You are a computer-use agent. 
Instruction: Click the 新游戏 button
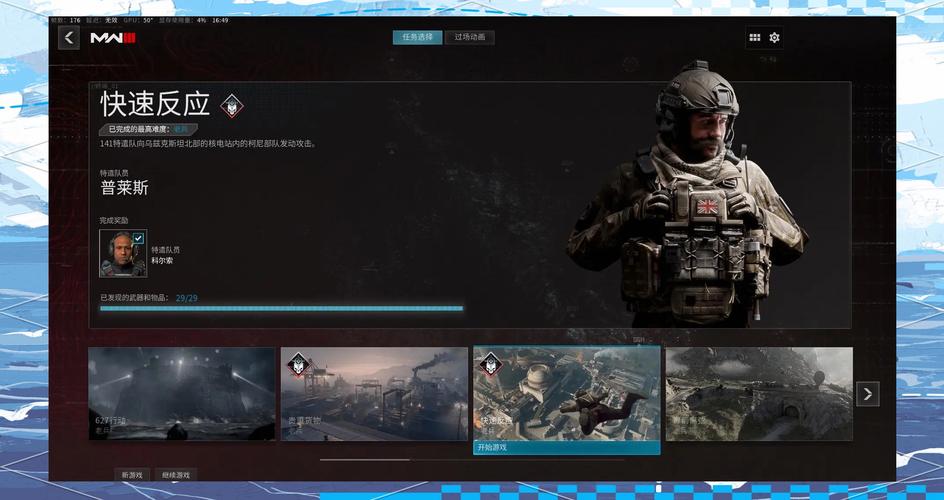[132, 475]
